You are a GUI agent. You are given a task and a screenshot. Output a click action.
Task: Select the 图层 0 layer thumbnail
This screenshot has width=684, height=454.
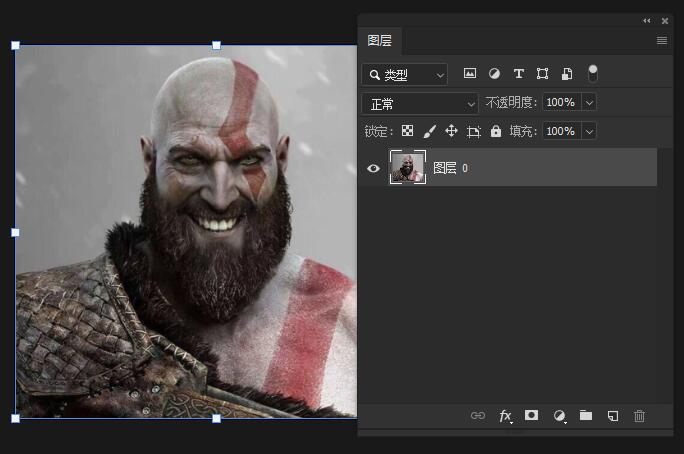pos(408,167)
